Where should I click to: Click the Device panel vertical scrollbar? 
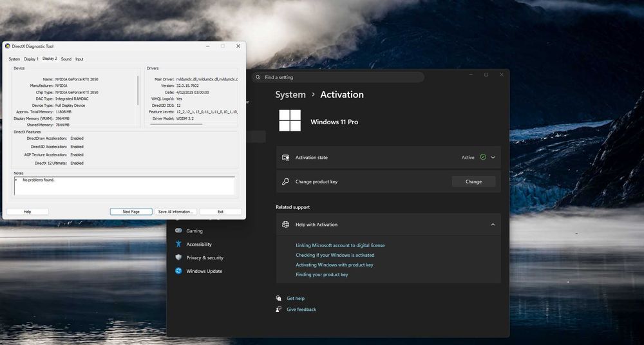point(138,90)
